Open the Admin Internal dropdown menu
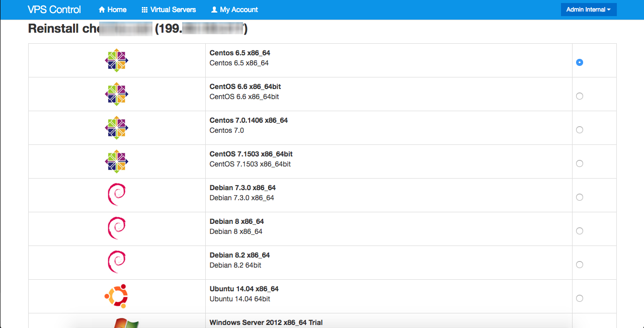 (589, 10)
